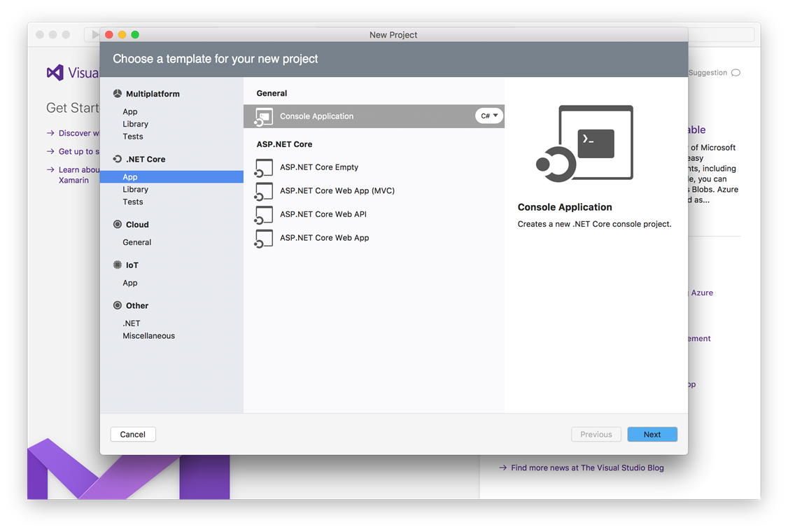Screen dimensions: 788x532
Task: Click the Multiplatform category icon
Action: [x=118, y=94]
